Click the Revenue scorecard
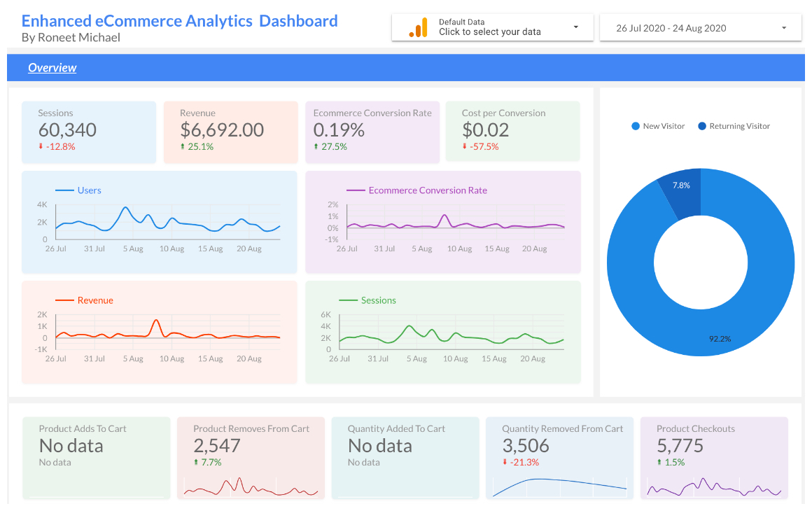 [230, 132]
